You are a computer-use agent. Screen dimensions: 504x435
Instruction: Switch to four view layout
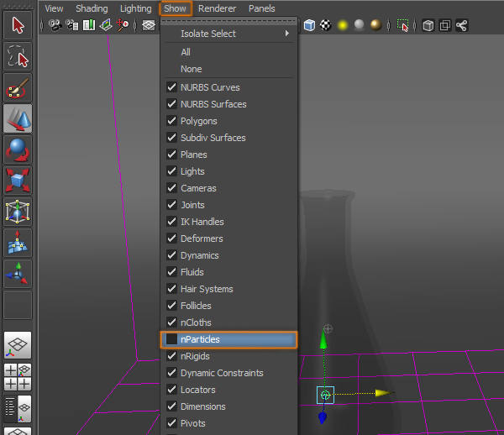18,376
